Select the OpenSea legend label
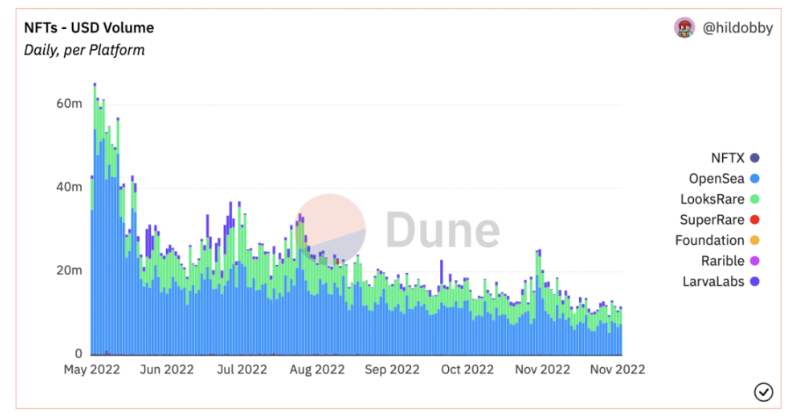The image size is (793, 416). [716, 178]
